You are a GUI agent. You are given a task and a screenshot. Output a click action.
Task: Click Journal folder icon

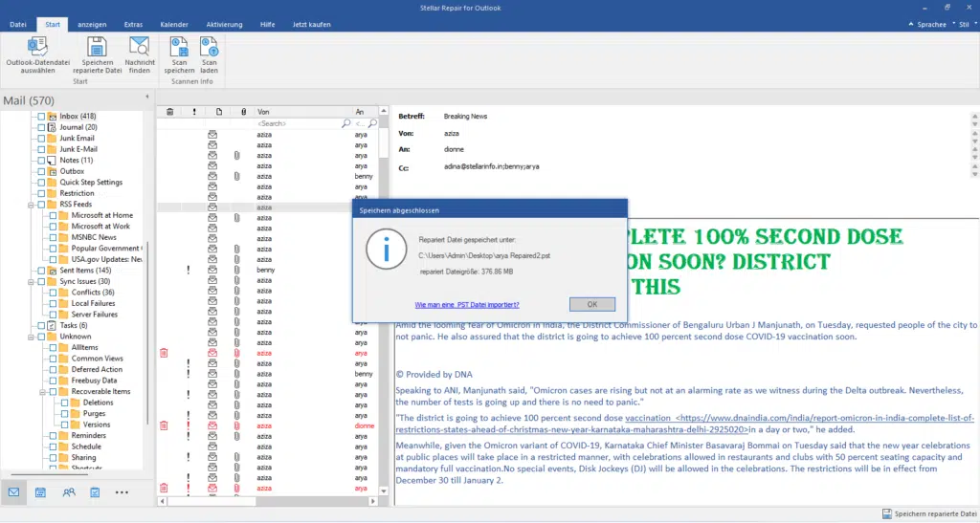tap(52, 127)
